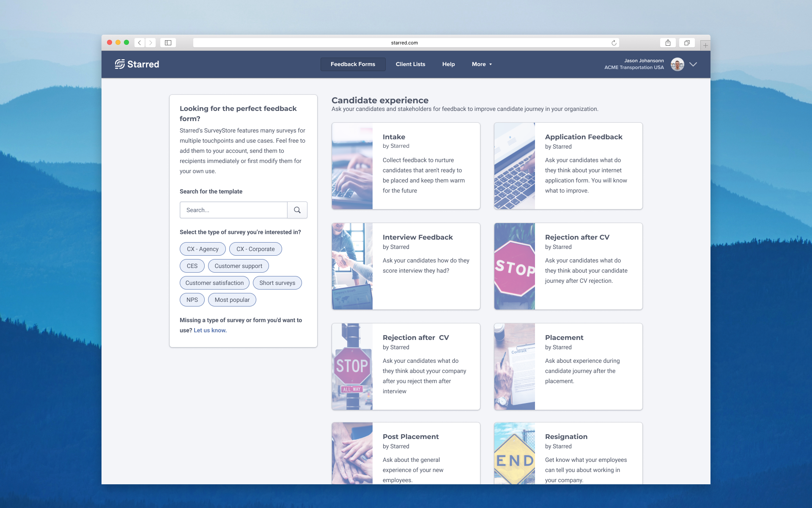Click the search magnifier icon
The image size is (812, 508).
pos(297,210)
